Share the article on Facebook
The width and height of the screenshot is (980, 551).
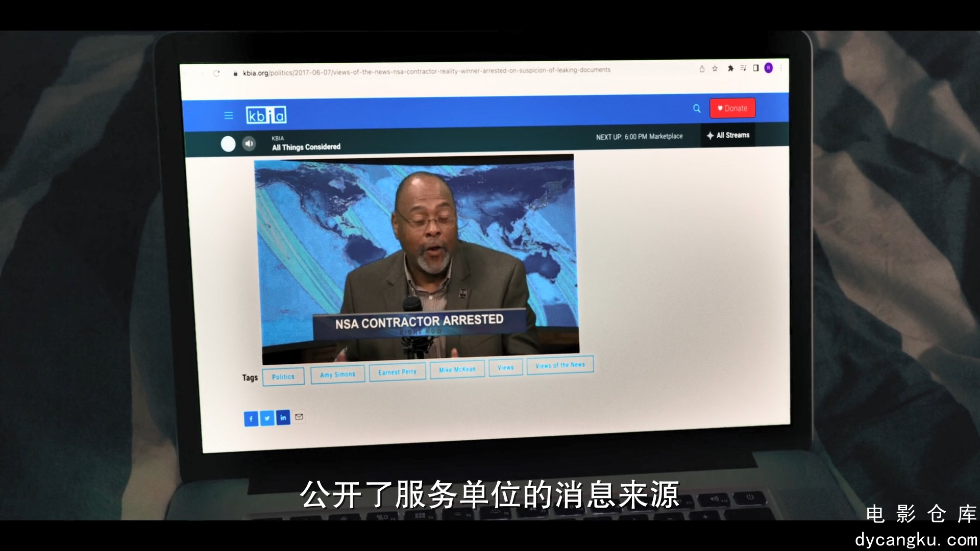click(251, 419)
